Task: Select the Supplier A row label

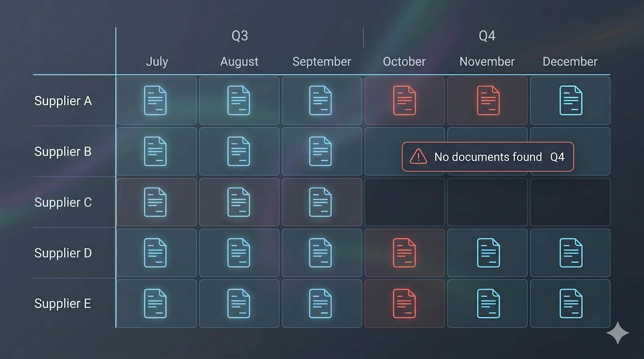Action: pyautogui.click(x=63, y=101)
